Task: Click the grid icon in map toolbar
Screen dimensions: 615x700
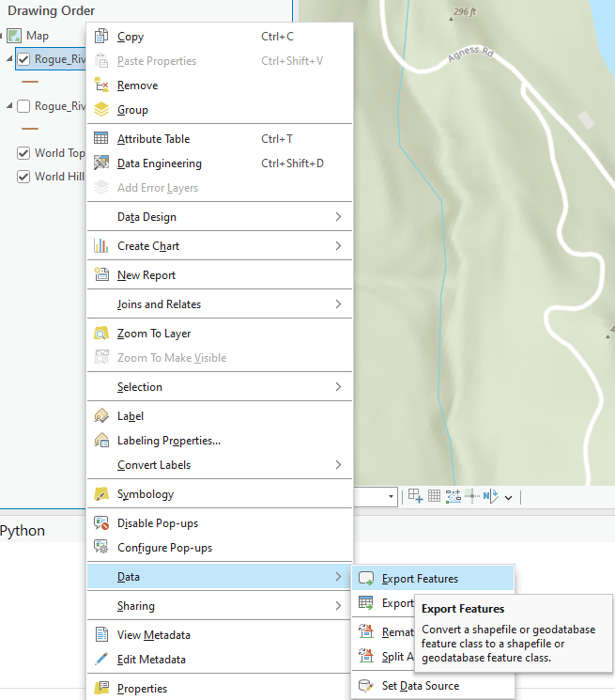Action: pyautogui.click(x=435, y=496)
